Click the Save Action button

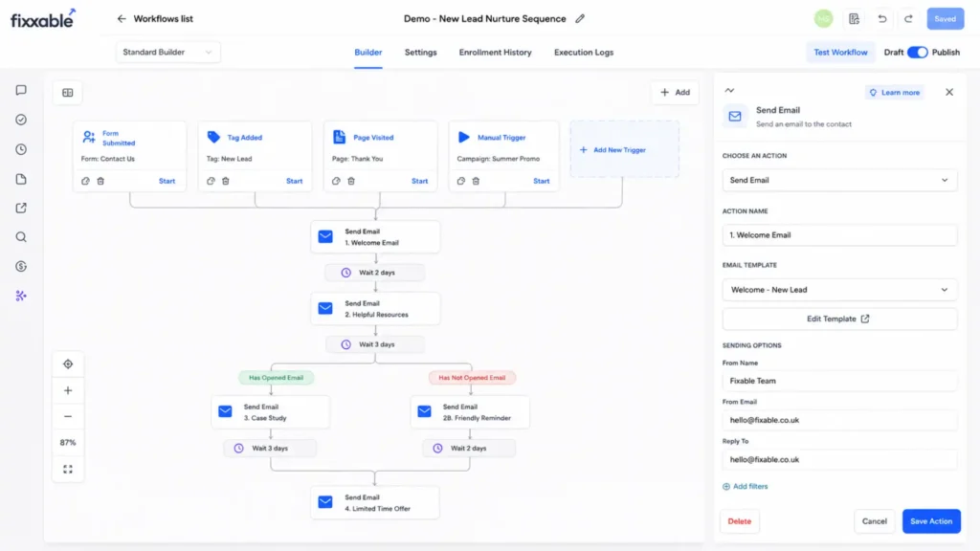point(931,521)
